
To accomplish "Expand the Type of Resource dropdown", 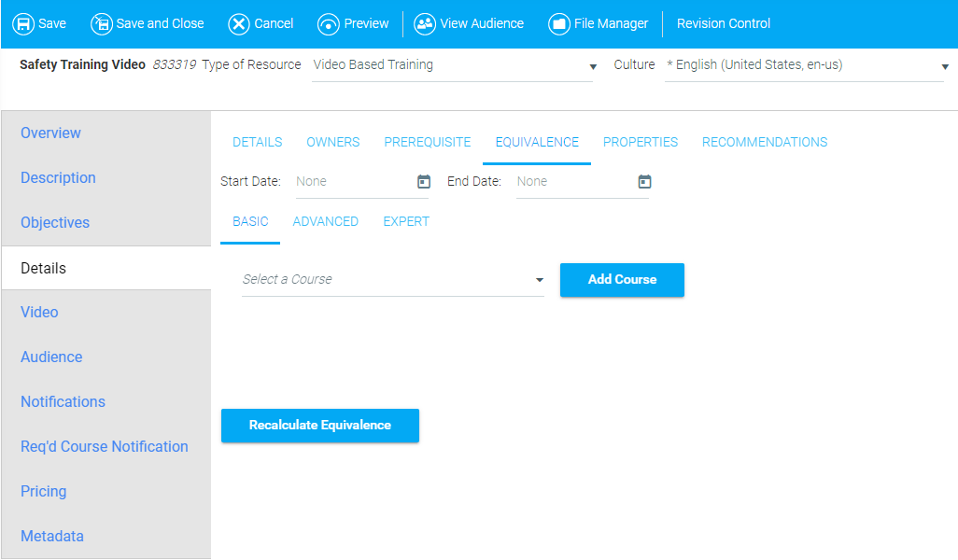I will (x=592, y=67).
